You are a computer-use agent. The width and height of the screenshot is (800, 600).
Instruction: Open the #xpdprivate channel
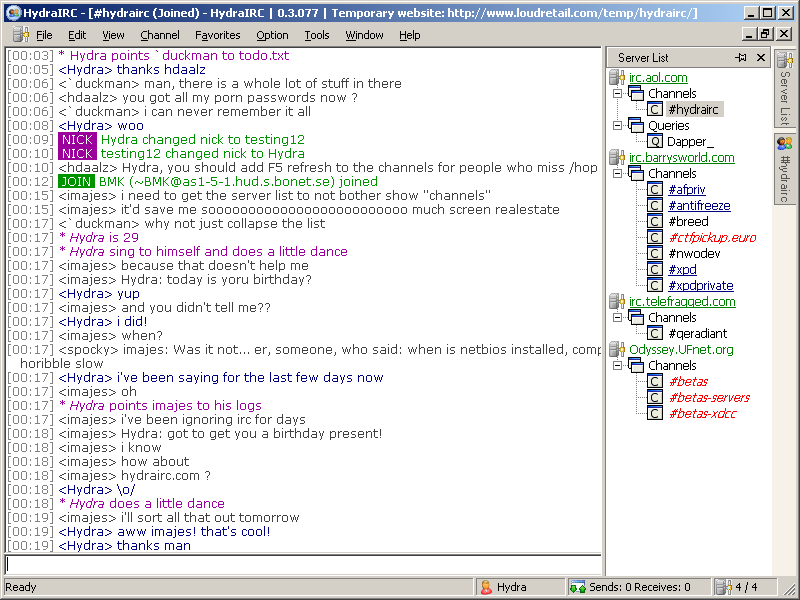pos(701,286)
